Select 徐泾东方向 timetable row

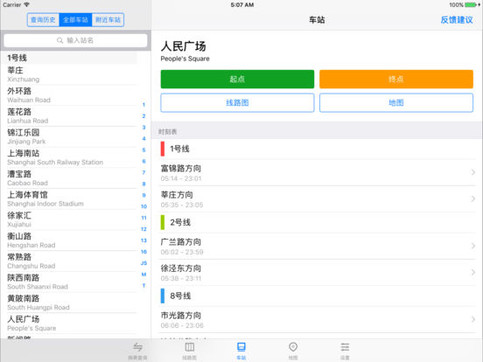tap(317, 272)
